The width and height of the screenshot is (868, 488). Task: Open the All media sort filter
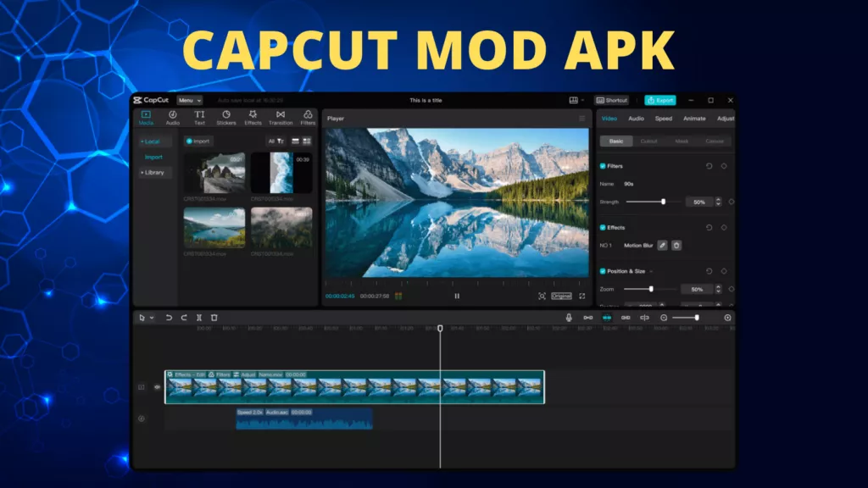pos(275,141)
